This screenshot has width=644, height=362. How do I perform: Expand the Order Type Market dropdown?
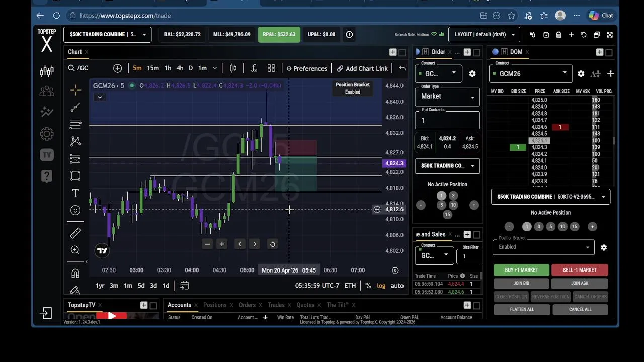click(x=447, y=97)
